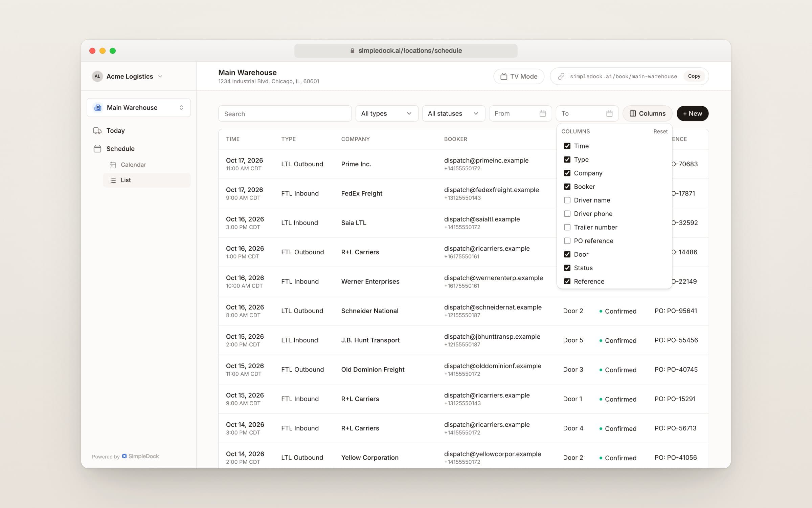Open the Main Warehouse location selector
812x508 pixels.
[139, 108]
